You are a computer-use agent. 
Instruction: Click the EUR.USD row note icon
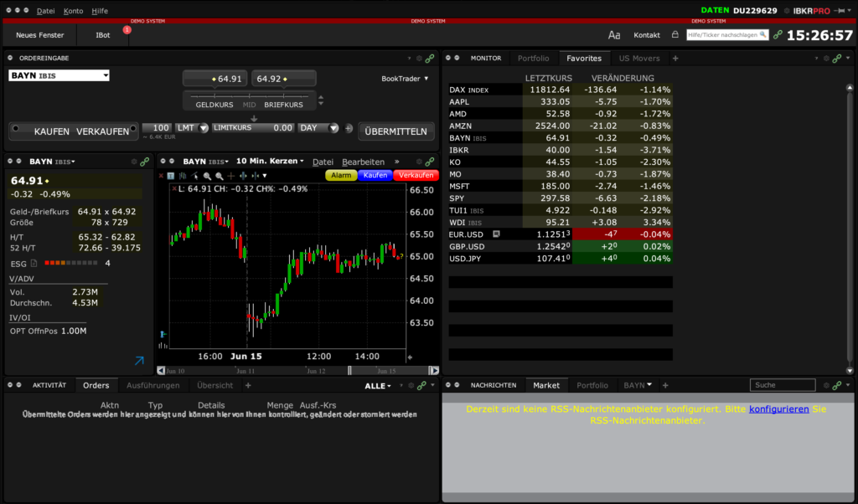pos(496,234)
